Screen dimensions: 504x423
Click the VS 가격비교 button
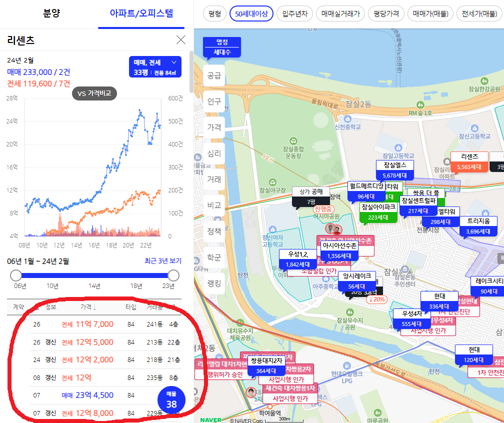[94, 93]
